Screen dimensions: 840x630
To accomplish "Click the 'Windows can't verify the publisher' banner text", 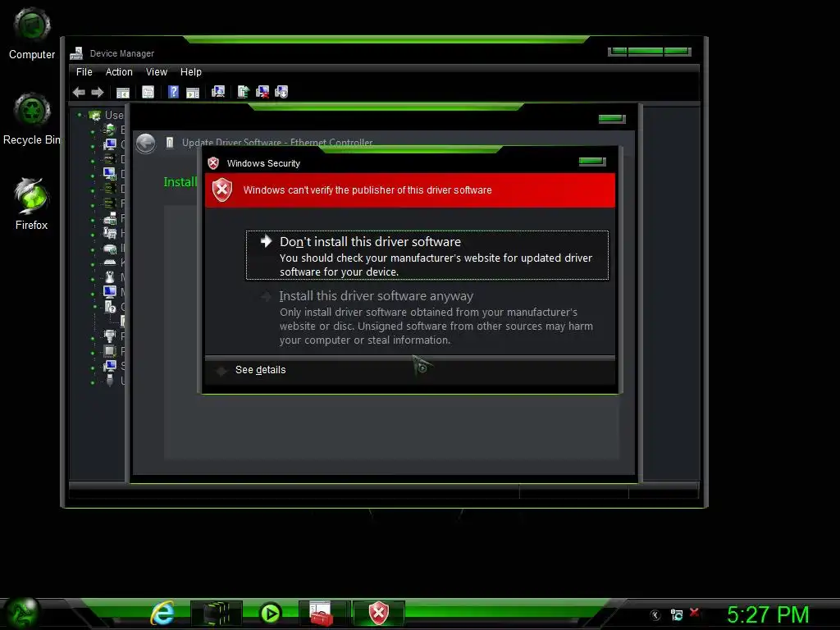I will [x=367, y=190].
